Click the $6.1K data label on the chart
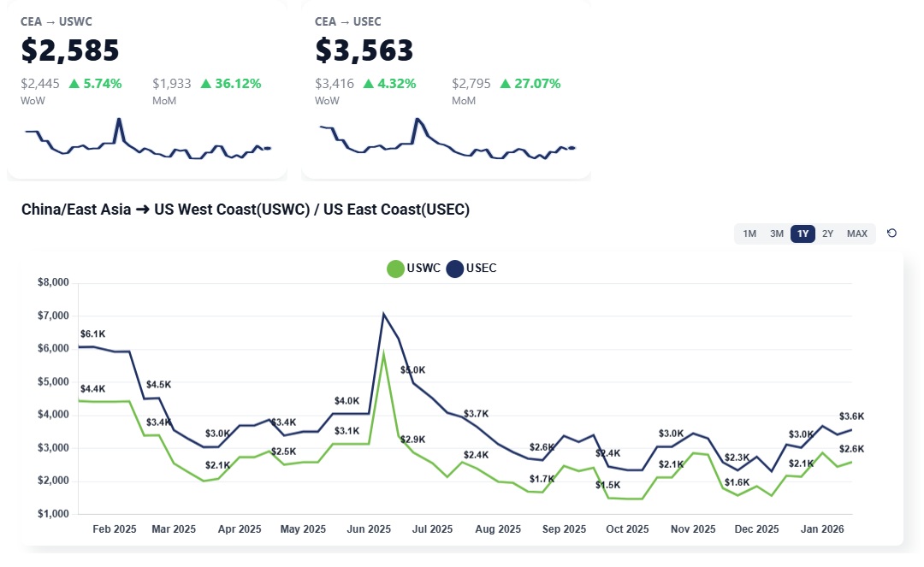Image resolution: width=924 pixels, height=567 pixels. pyautogui.click(x=92, y=334)
